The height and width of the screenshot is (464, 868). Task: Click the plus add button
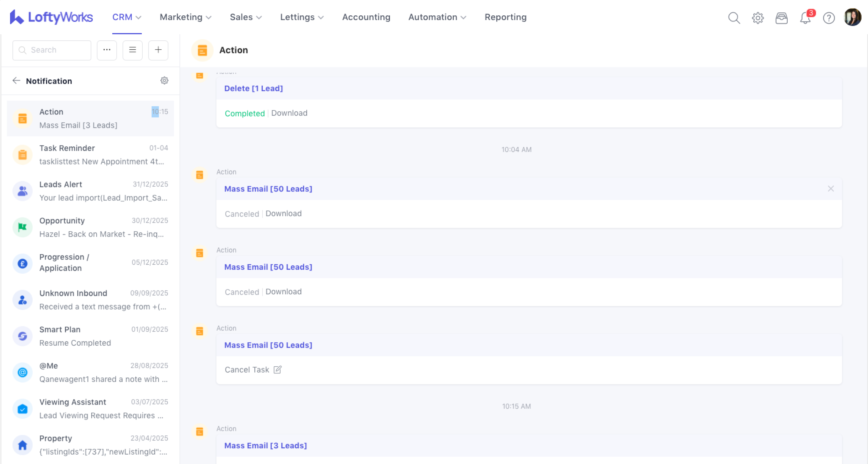(x=158, y=50)
